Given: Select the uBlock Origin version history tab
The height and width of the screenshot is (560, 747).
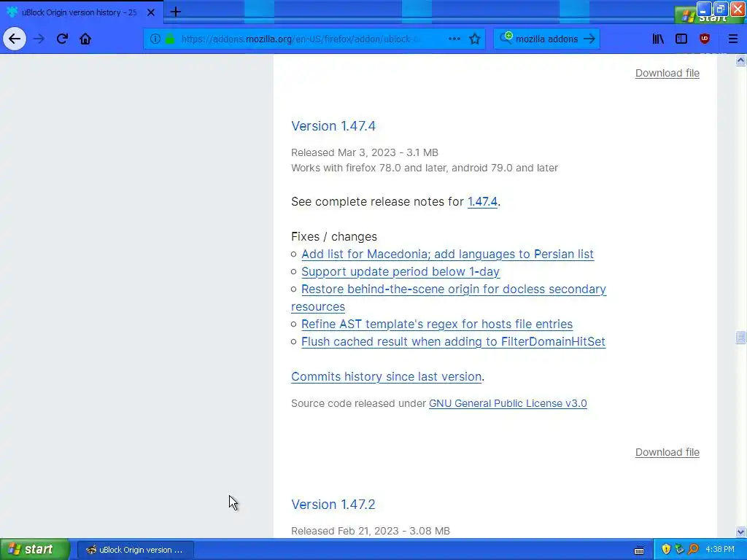Looking at the screenshot, I should pyautogui.click(x=81, y=12).
